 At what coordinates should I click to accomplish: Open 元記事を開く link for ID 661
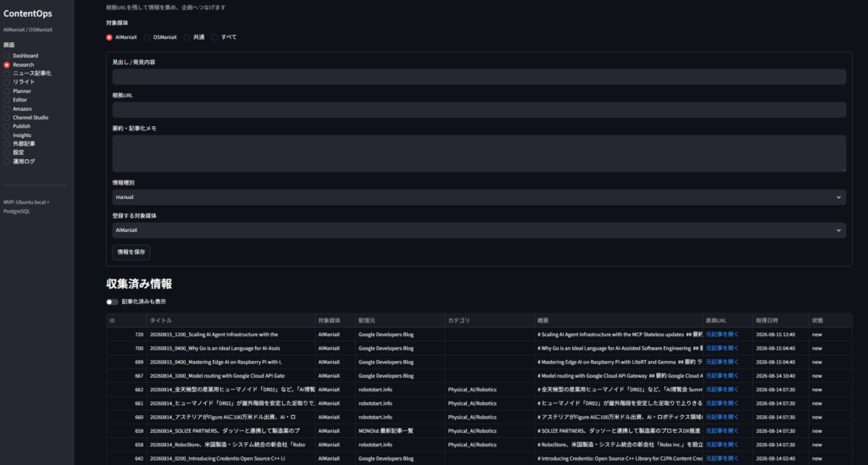[x=722, y=404]
